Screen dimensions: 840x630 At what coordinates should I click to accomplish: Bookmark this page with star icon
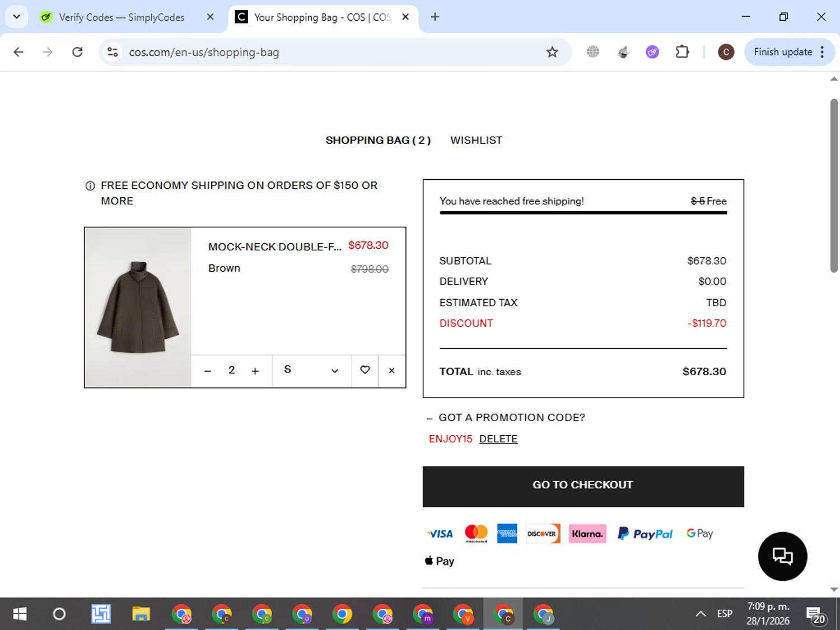click(552, 52)
